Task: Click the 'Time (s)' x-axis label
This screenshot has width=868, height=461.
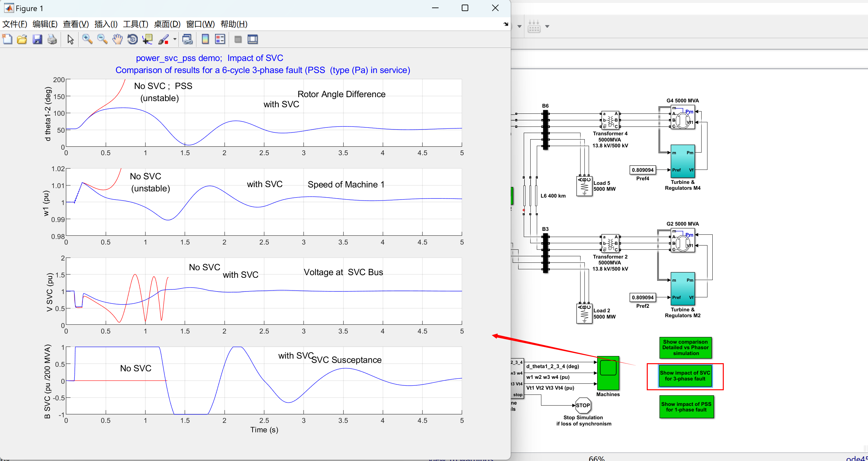Action: (x=264, y=430)
